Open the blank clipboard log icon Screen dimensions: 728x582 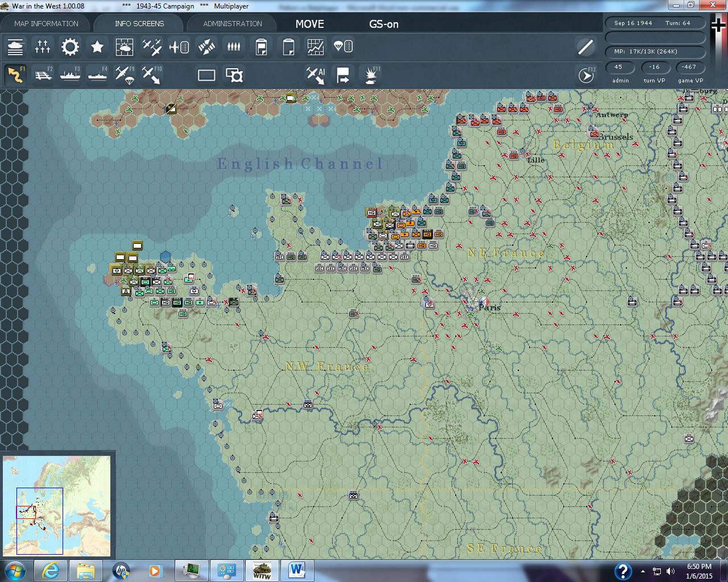[x=288, y=47]
